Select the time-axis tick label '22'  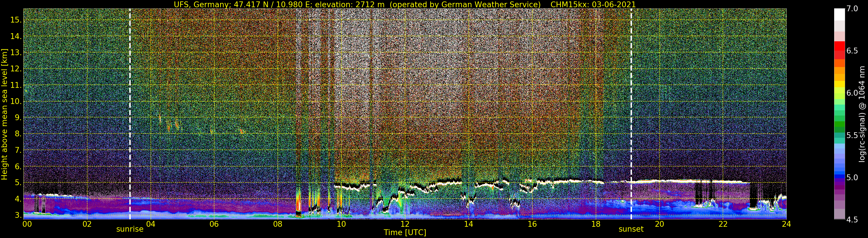(x=723, y=224)
